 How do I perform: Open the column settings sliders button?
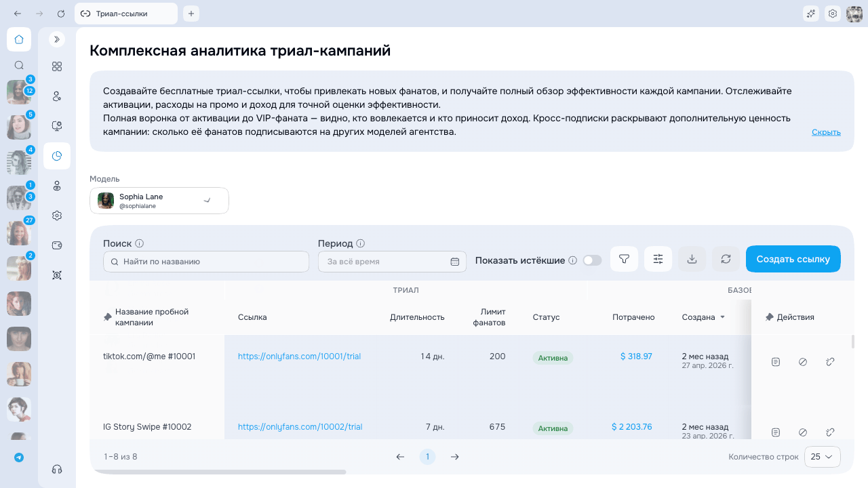(x=658, y=259)
